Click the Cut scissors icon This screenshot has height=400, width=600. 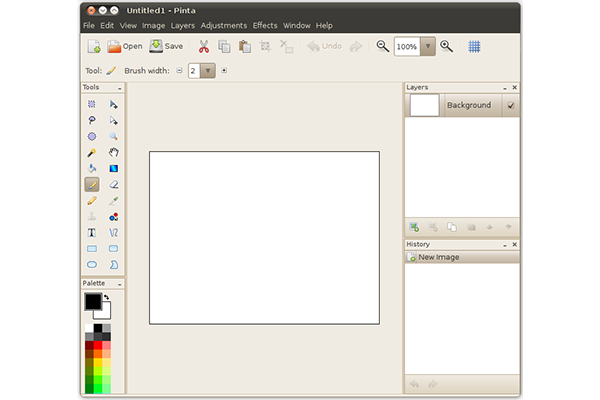(203, 46)
